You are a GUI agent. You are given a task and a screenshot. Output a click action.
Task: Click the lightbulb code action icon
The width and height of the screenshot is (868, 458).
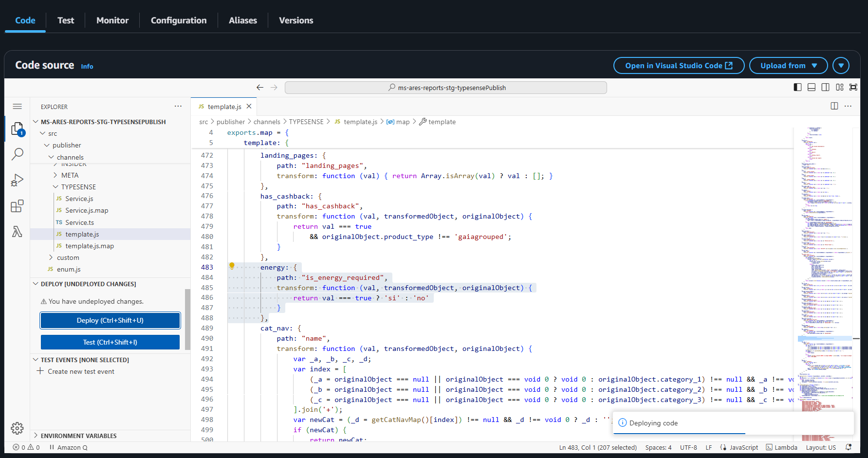tap(232, 266)
